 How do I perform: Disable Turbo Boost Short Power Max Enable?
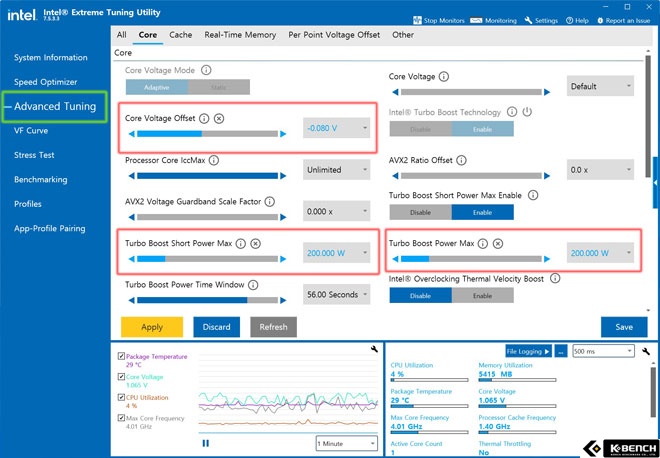420,212
